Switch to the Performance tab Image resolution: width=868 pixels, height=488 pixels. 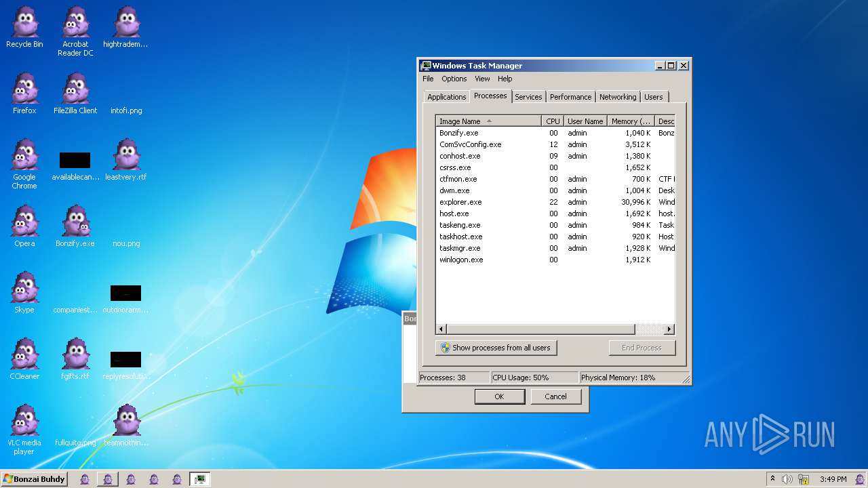pos(571,97)
